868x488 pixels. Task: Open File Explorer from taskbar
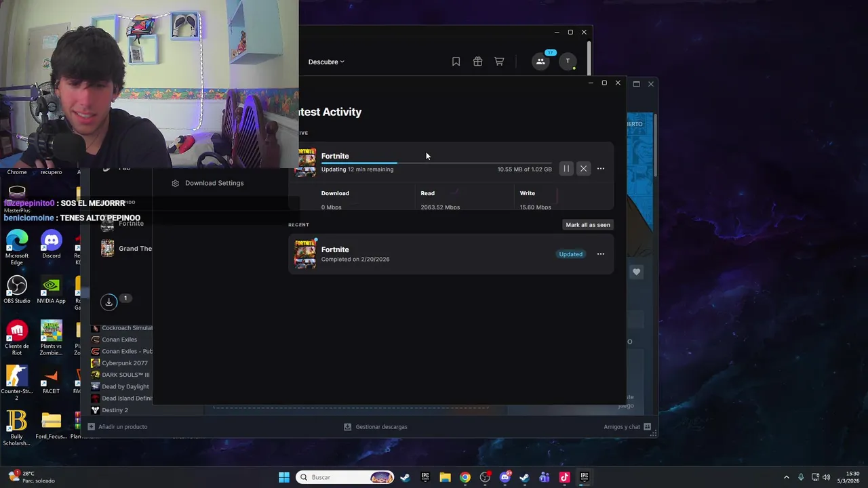coord(445,477)
